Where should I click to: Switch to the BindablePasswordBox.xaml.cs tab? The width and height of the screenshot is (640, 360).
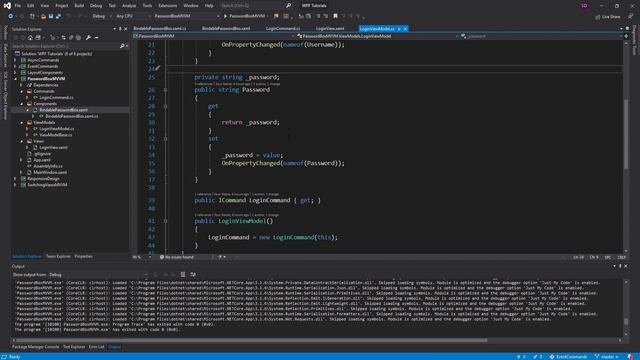click(x=160, y=29)
